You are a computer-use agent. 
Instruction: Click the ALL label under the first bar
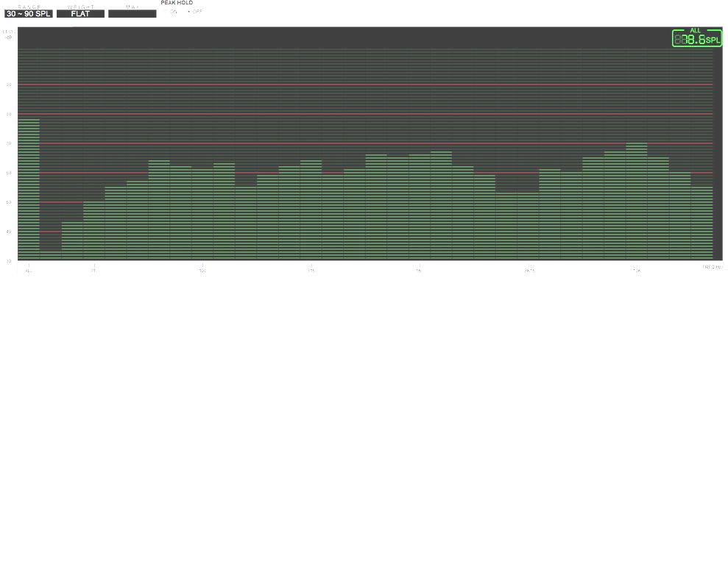[29, 271]
